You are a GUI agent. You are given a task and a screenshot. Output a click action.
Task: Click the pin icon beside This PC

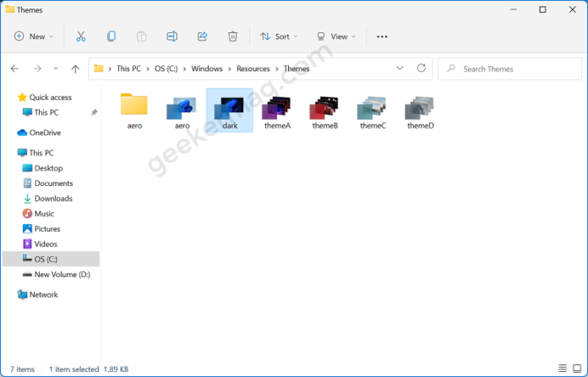94,112
